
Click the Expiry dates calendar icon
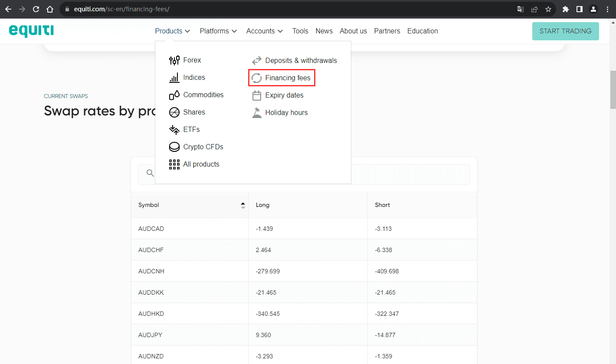click(x=257, y=95)
